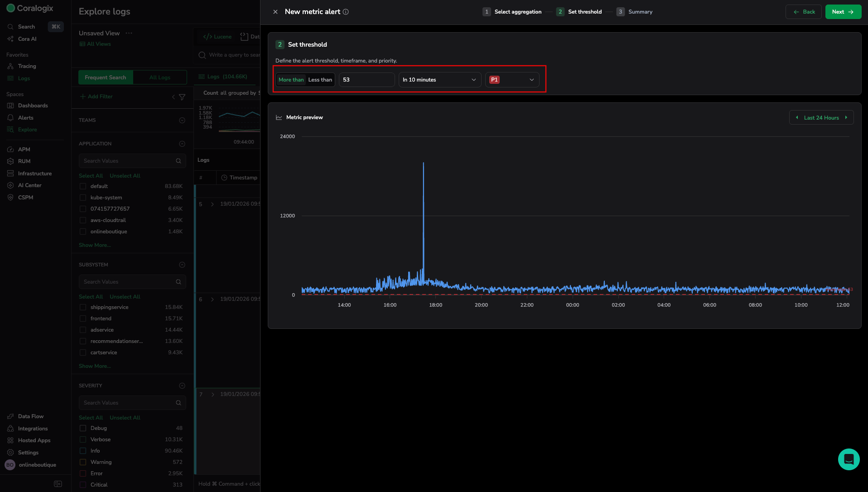Screen dimensions: 868x492
Task: Collapse the SUBSYSTEM filter section
Action: point(182,265)
